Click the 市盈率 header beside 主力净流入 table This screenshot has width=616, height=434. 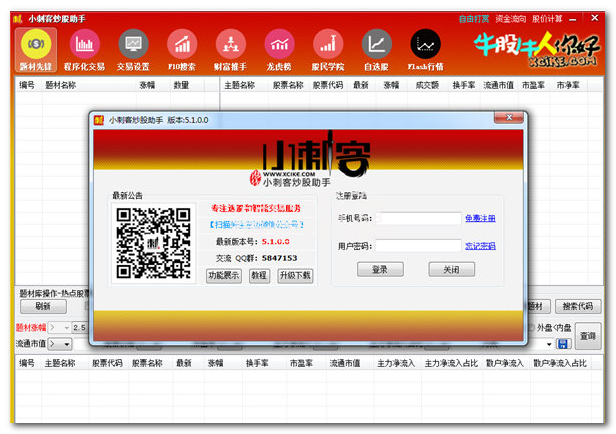coord(301,363)
